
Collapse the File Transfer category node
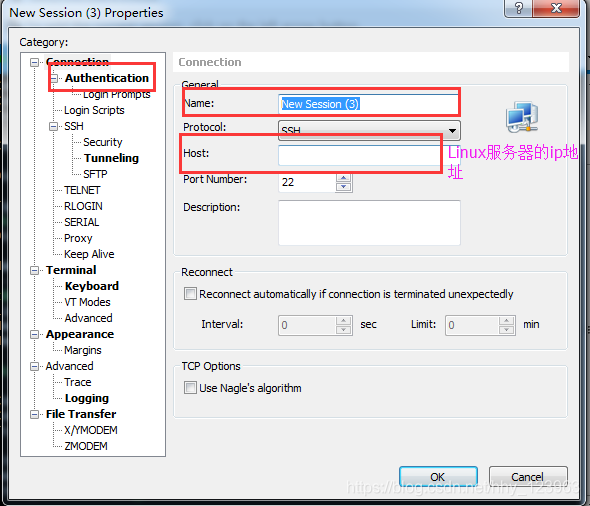tap(34, 415)
